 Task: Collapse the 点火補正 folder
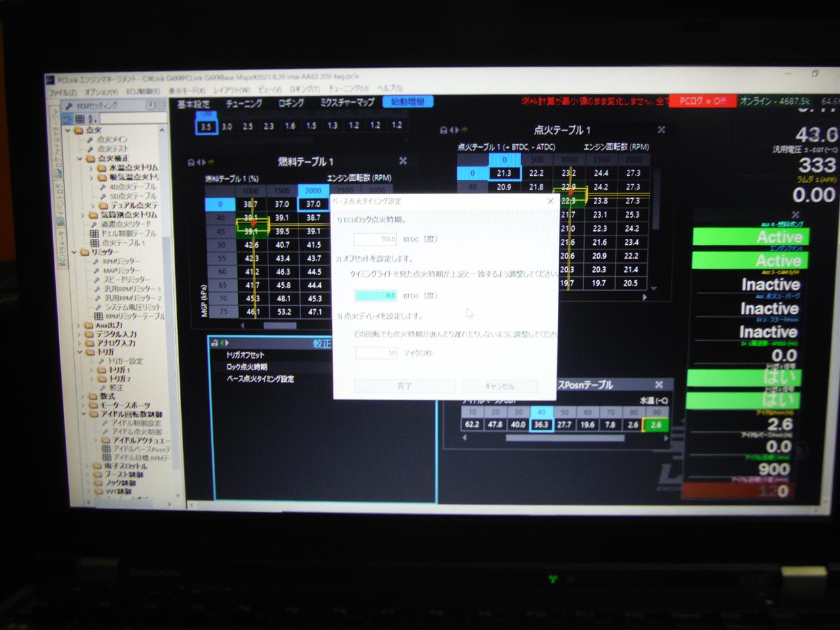81,158
